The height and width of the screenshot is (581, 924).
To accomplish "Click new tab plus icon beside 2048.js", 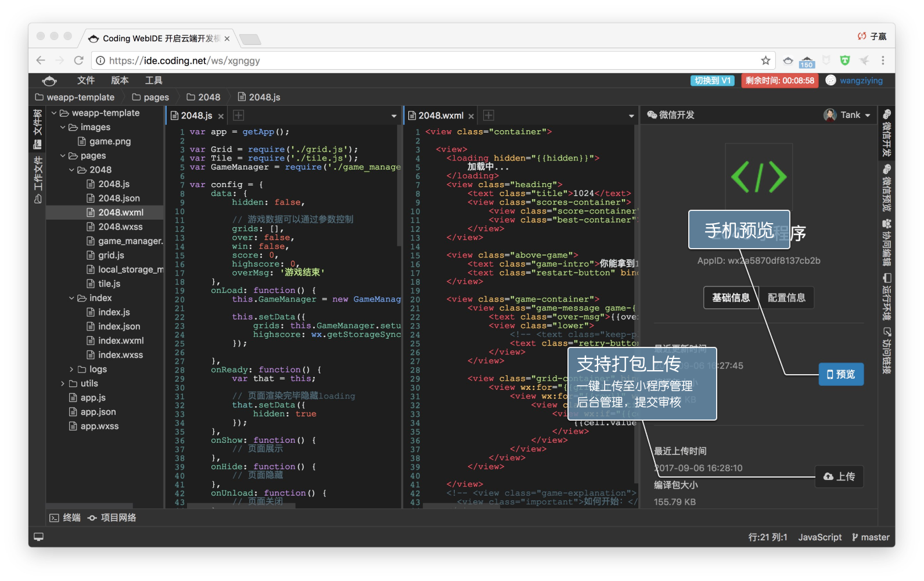I will click(238, 116).
